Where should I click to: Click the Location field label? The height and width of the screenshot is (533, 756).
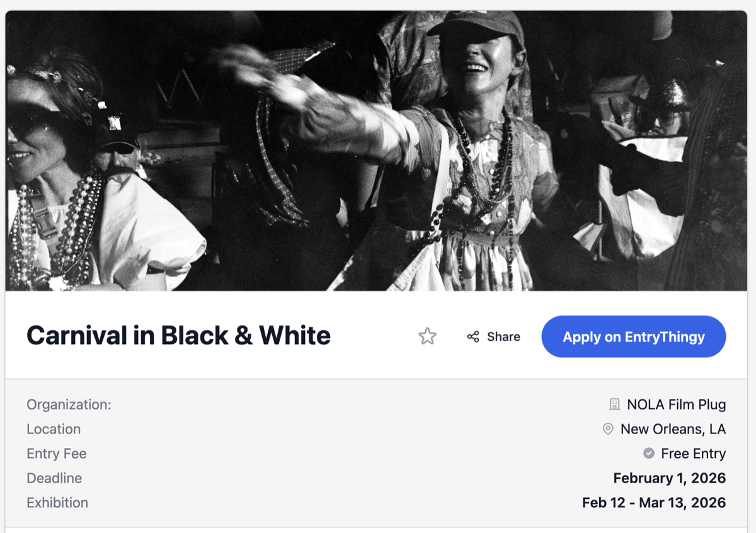tap(54, 429)
